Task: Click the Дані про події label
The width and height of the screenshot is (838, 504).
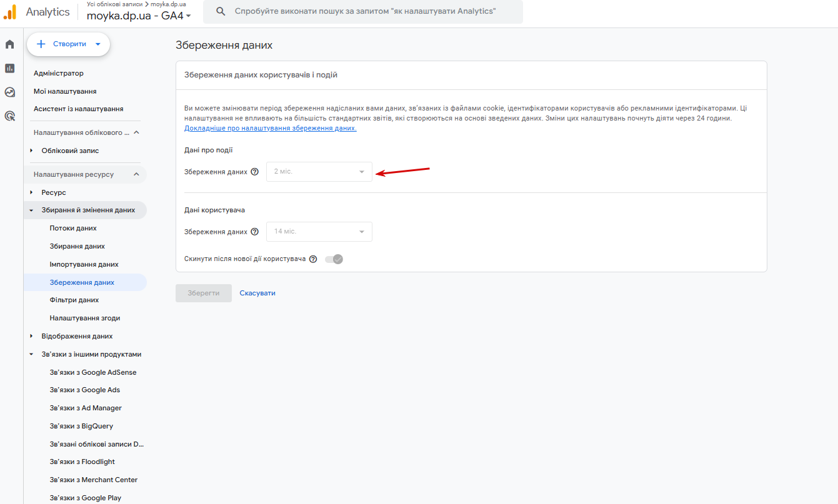Action: point(209,150)
